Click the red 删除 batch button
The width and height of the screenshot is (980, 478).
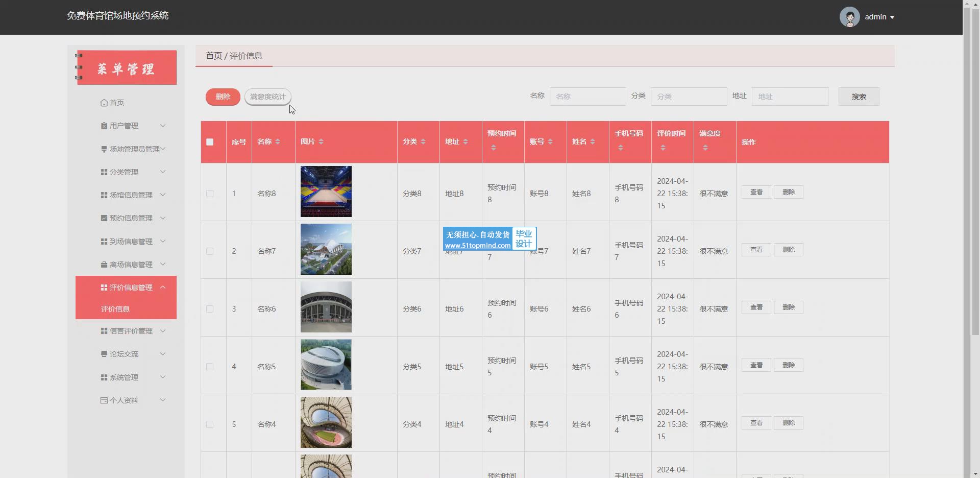(223, 97)
